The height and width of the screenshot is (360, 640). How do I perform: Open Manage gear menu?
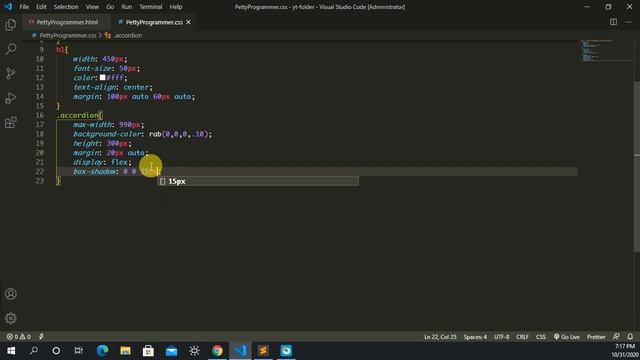click(11, 318)
